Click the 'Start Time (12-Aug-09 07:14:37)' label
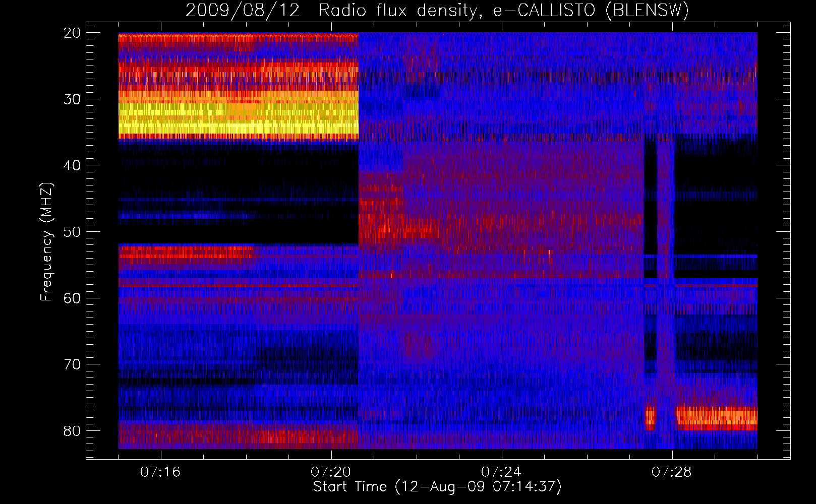Image resolution: width=816 pixels, height=504 pixels. point(437,487)
